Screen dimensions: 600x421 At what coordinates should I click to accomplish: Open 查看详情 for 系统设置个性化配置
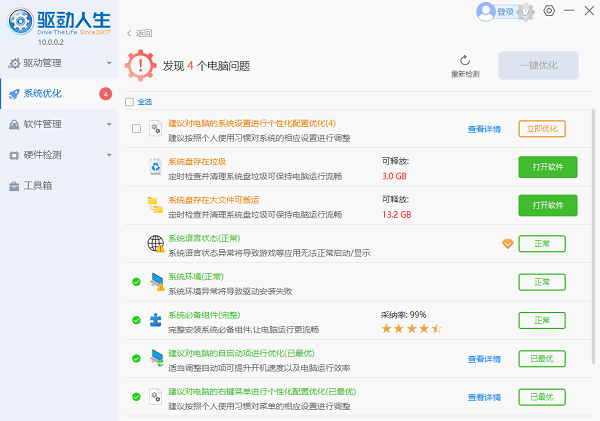click(x=484, y=129)
